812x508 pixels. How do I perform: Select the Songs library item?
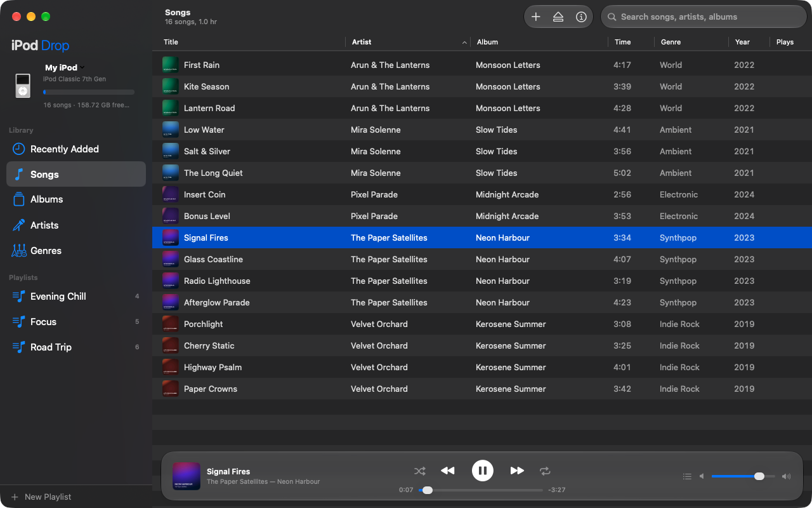[76, 174]
